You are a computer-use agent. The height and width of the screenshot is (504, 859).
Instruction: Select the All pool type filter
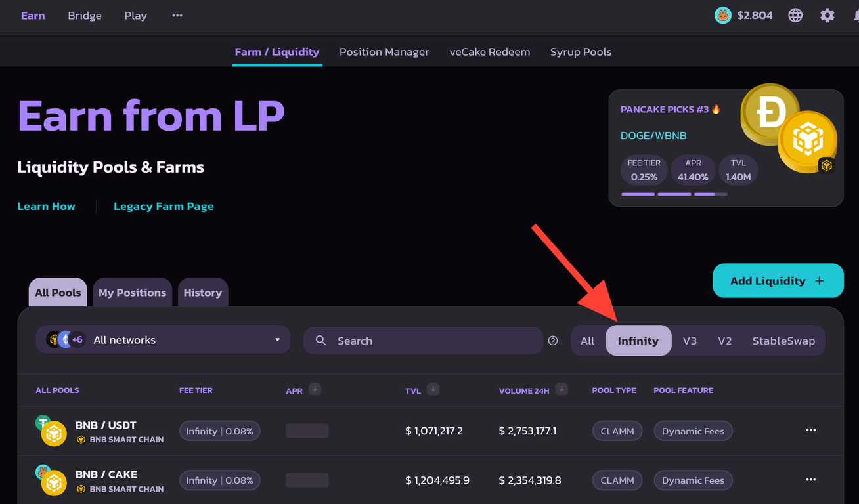tap(588, 341)
